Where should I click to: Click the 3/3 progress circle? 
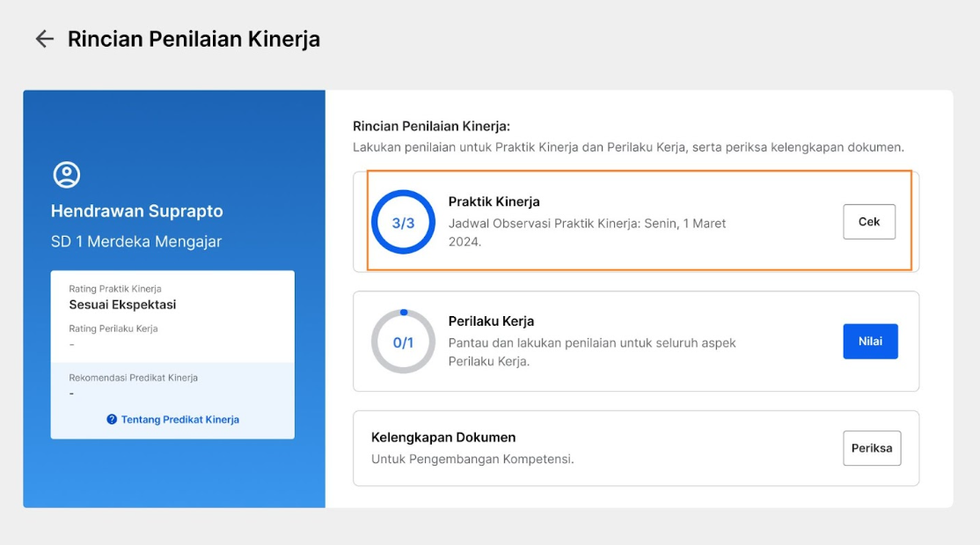coord(403,222)
